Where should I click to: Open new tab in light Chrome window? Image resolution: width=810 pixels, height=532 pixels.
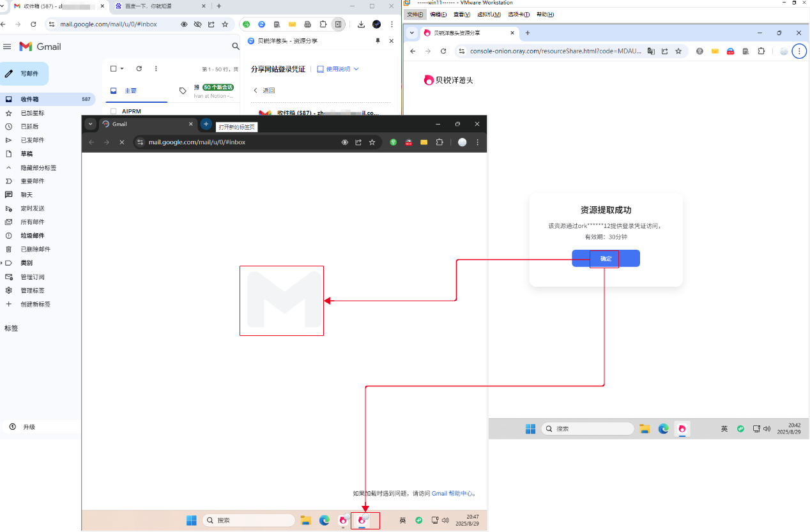(x=219, y=6)
